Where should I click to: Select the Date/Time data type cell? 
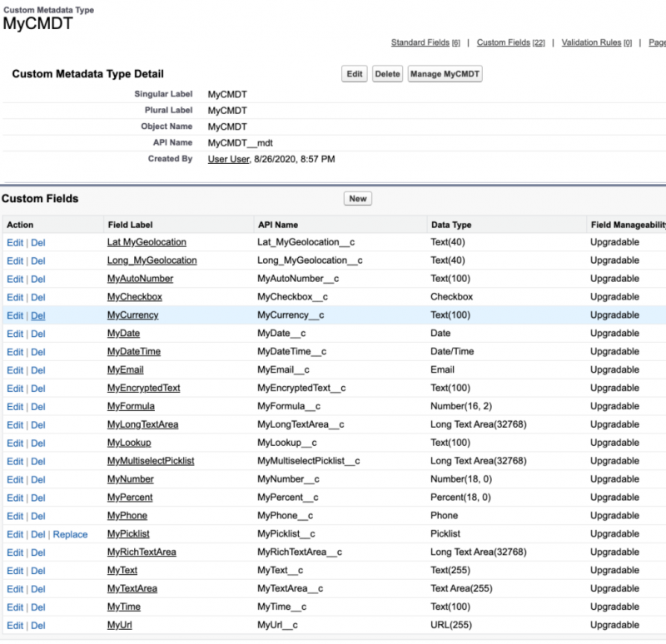(x=452, y=351)
